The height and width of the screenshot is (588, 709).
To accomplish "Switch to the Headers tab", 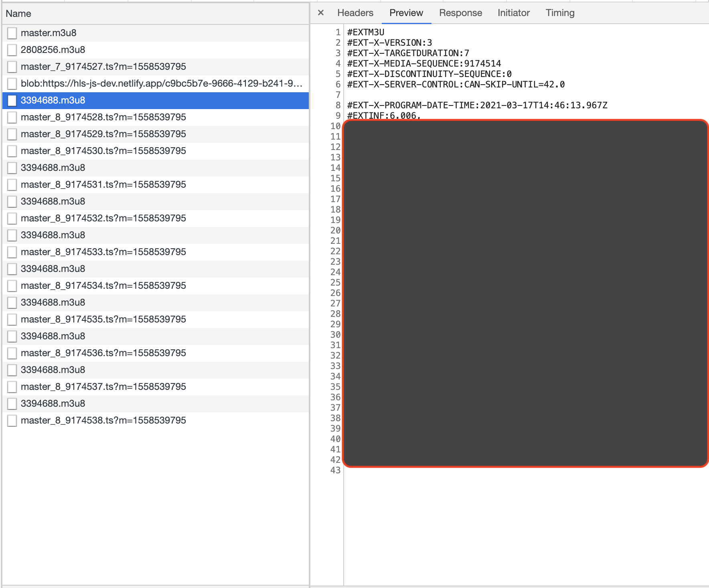I will coord(354,12).
